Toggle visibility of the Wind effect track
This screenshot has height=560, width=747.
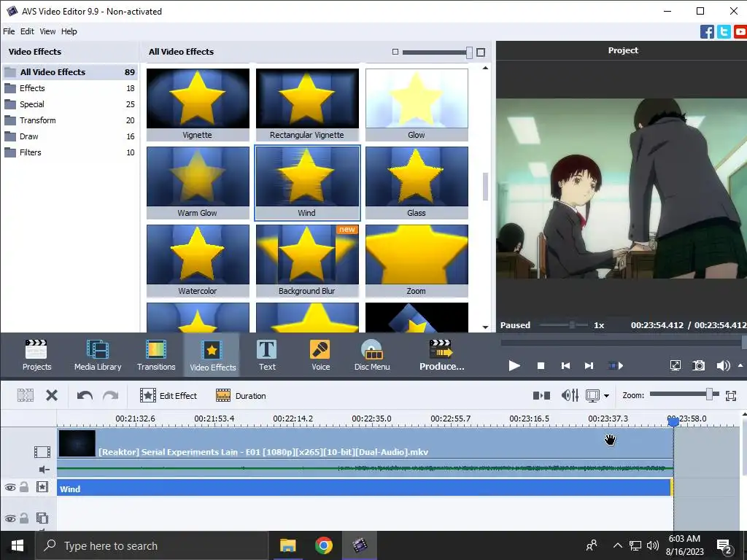click(x=10, y=487)
